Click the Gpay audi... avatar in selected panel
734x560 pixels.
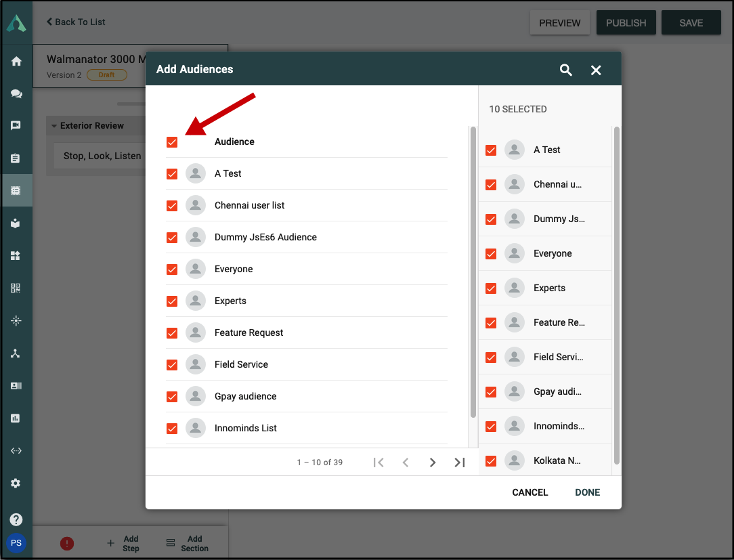[515, 391]
